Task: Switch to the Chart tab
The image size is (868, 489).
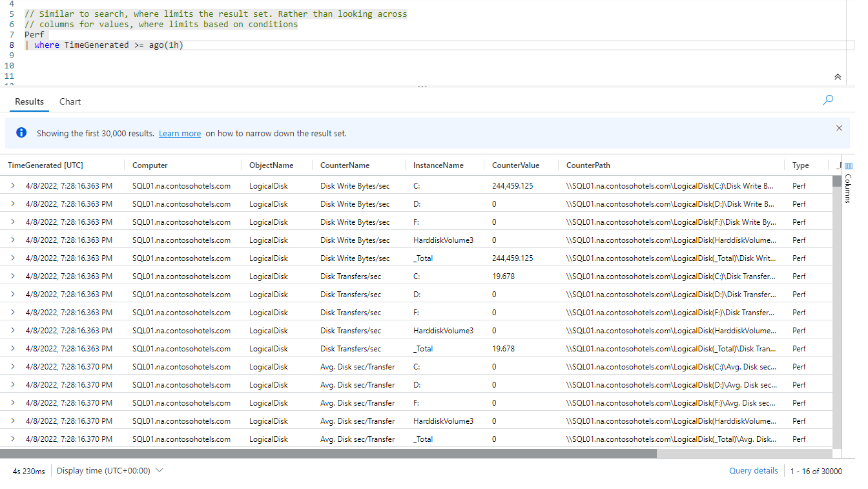Action: 70,101
